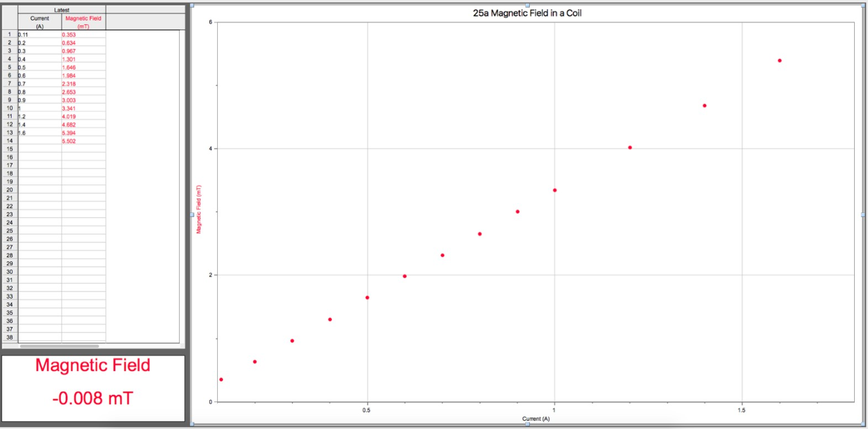Click the y-axis minimum value 0

[210, 402]
